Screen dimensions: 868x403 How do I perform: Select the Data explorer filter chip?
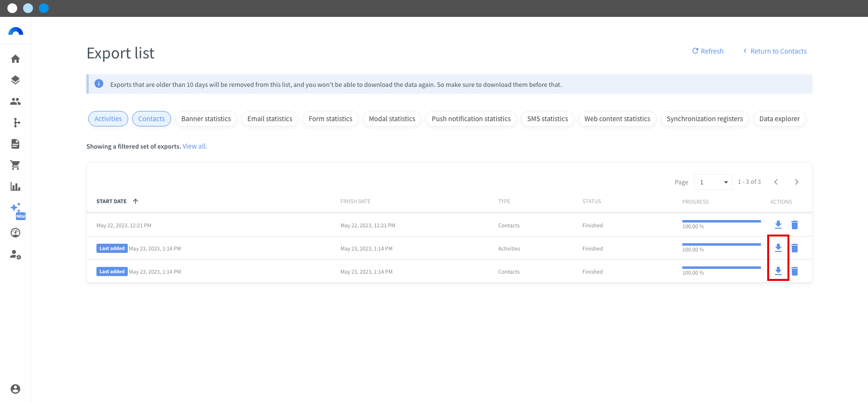tap(779, 119)
